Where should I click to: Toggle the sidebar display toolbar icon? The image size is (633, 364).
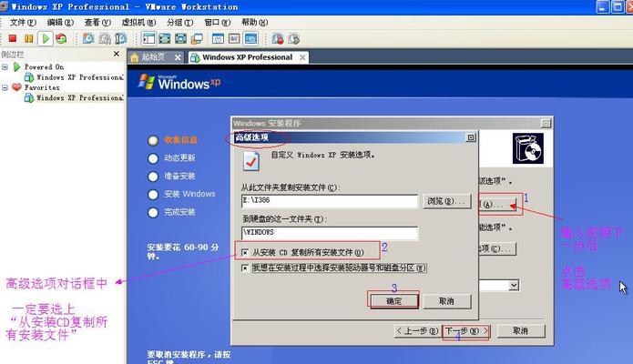[148, 39]
